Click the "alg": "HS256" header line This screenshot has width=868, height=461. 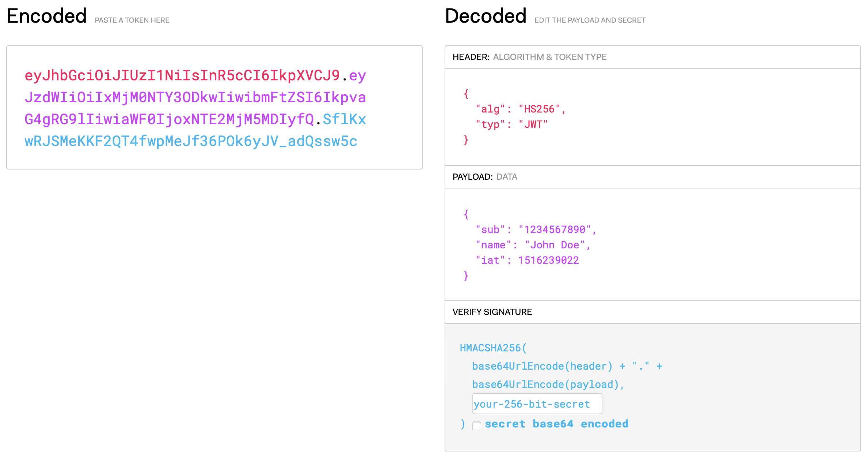[x=521, y=109]
